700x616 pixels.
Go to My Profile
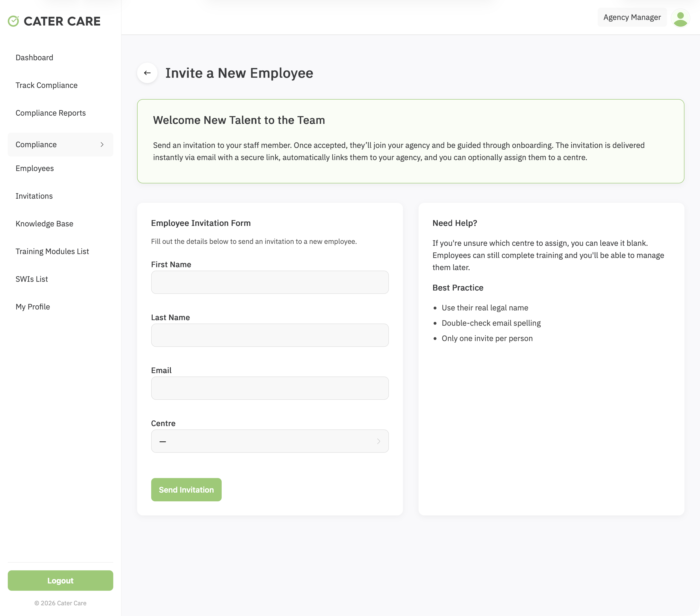tap(33, 307)
